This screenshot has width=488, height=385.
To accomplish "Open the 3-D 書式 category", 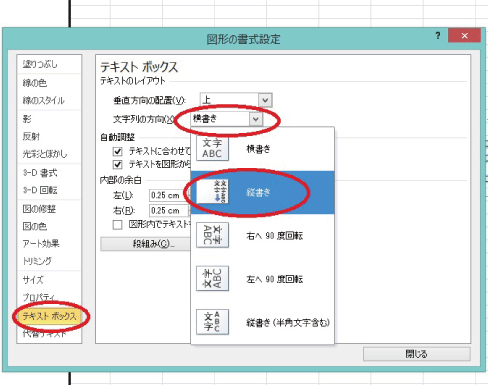I will click(x=40, y=173).
